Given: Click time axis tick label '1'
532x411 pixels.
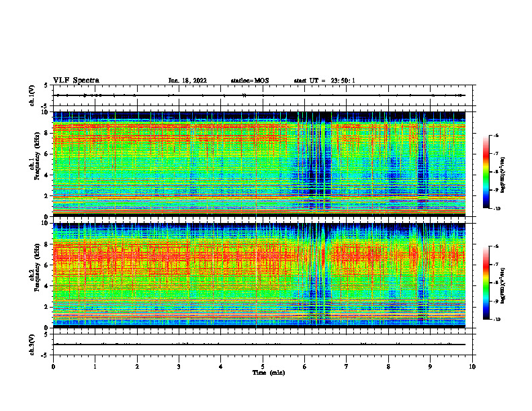Looking at the screenshot, I should 95,367.
